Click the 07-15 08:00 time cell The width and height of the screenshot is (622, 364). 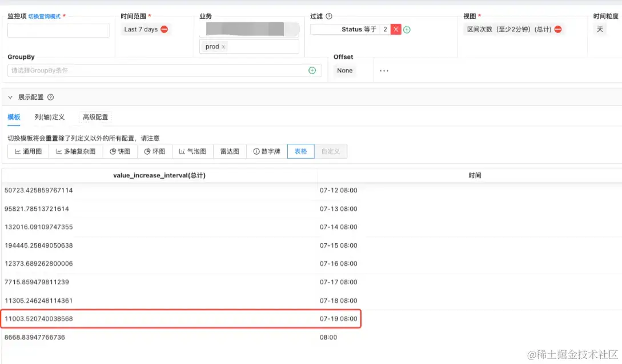[338, 245]
